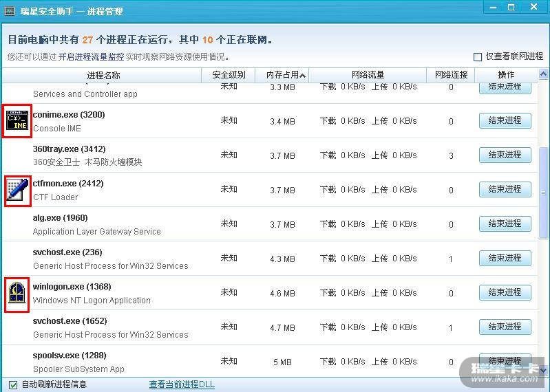End the conime.exe process
The height and width of the screenshot is (392, 550).
505,120
